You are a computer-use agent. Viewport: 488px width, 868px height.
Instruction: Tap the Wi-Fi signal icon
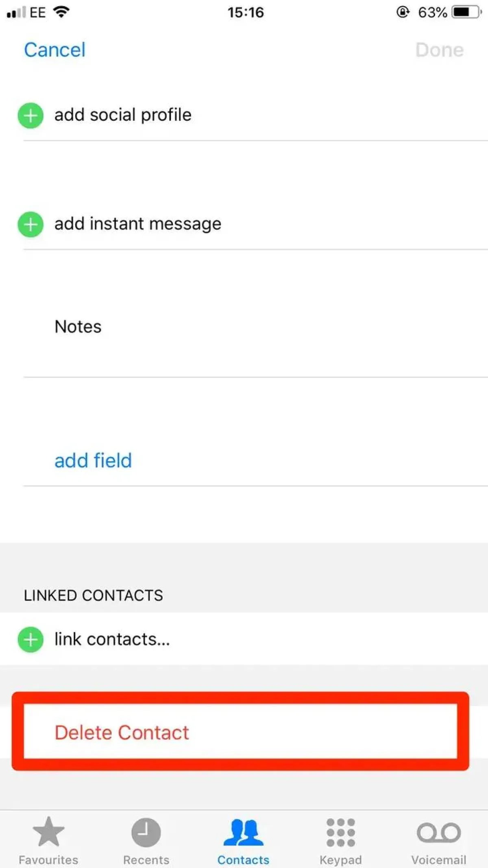tap(61, 12)
